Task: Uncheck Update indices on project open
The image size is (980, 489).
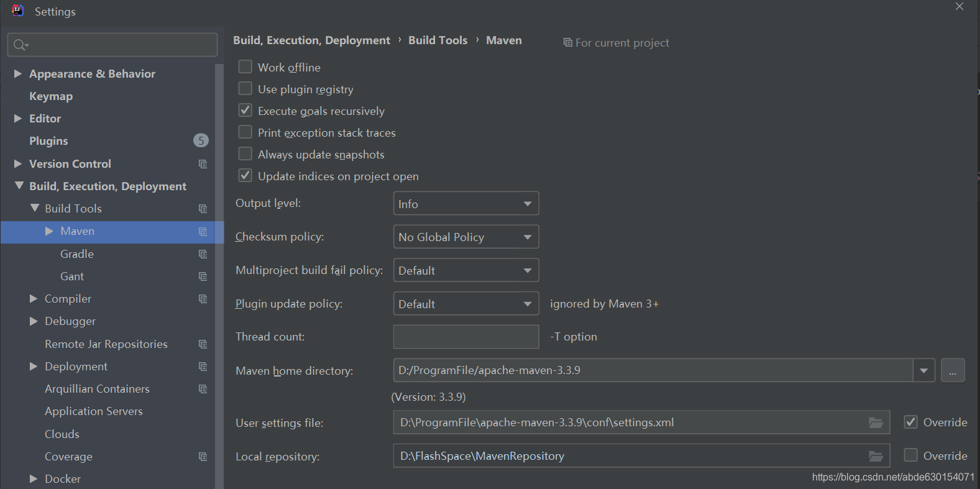Action: [245, 175]
